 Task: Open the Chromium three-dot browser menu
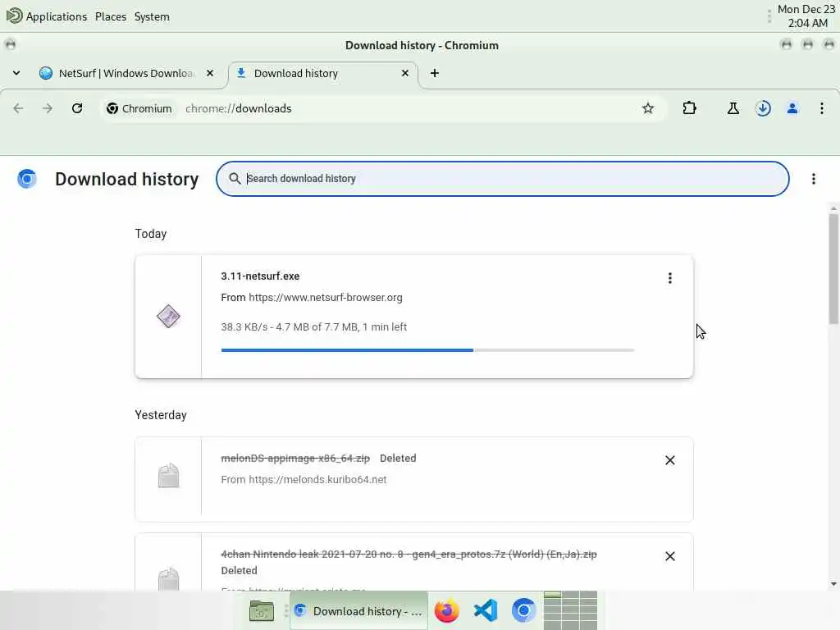pos(822,109)
